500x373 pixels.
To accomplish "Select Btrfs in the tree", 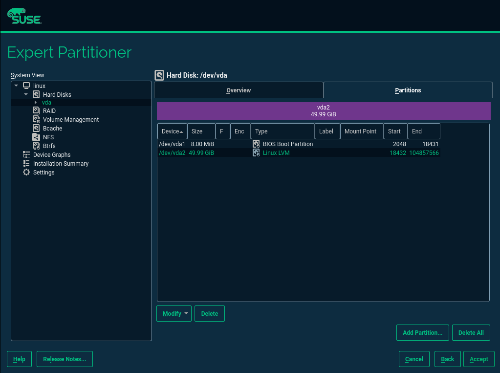I will click(49, 146).
